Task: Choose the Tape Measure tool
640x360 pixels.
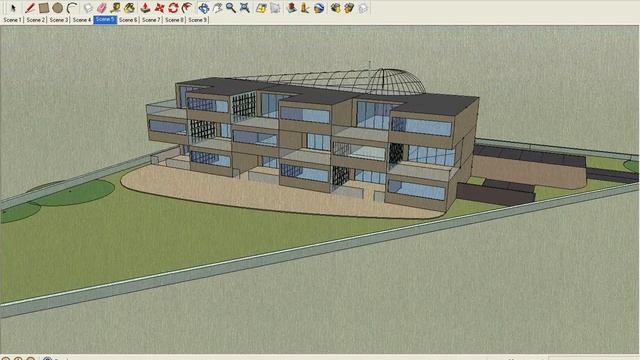Action: pyautogui.click(x=116, y=8)
